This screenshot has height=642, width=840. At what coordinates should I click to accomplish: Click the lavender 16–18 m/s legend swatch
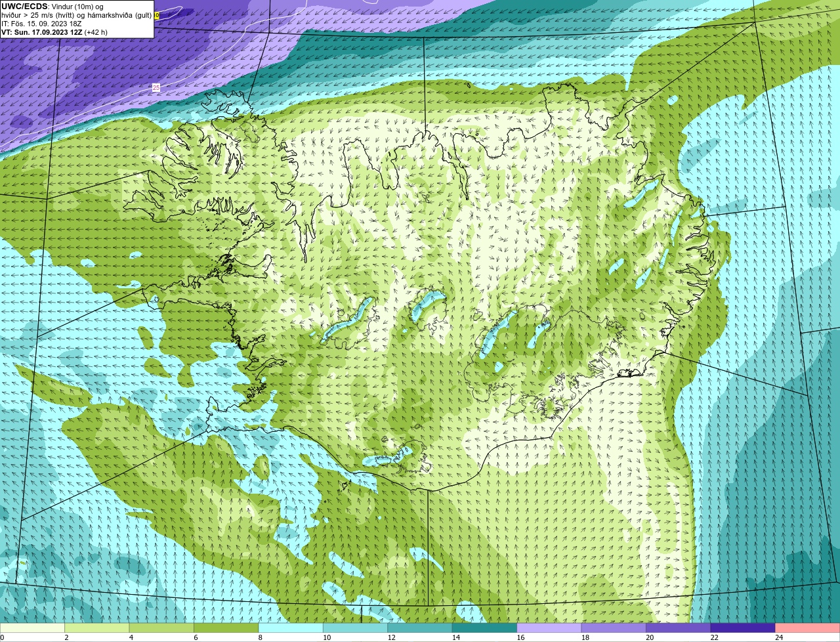pyautogui.click(x=549, y=628)
